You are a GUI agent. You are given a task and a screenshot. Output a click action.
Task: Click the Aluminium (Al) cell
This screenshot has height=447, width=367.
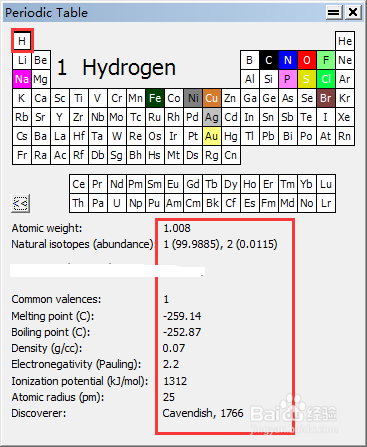click(250, 79)
